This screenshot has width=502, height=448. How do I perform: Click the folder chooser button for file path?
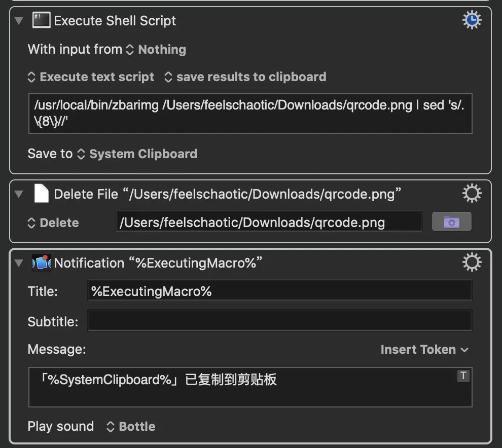(451, 222)
